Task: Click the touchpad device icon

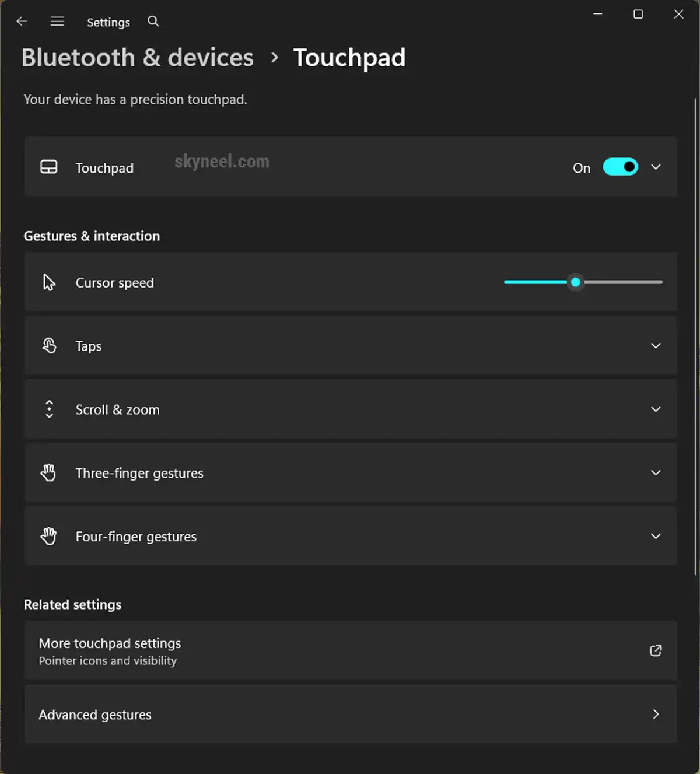Action: [x=49, y=167]
